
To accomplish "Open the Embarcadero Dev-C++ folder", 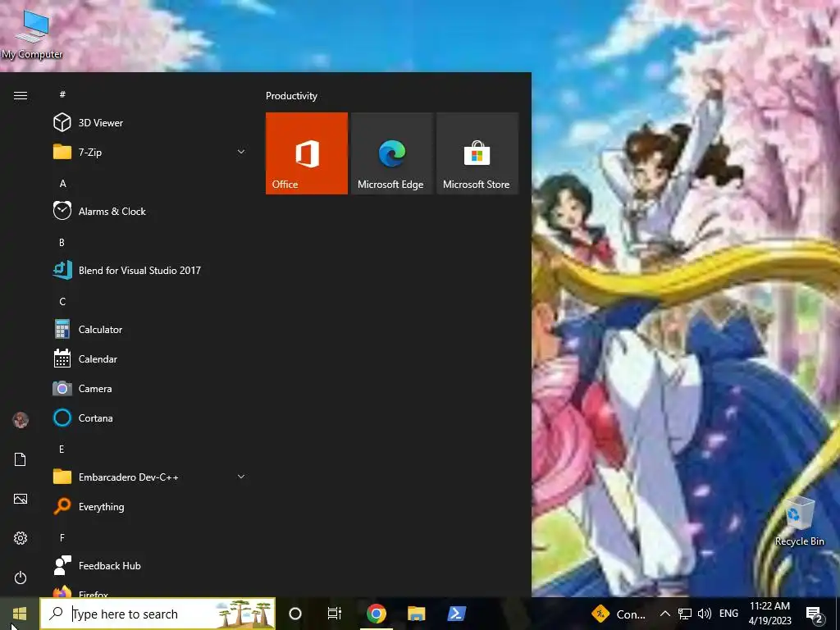I will coord(150,477).
